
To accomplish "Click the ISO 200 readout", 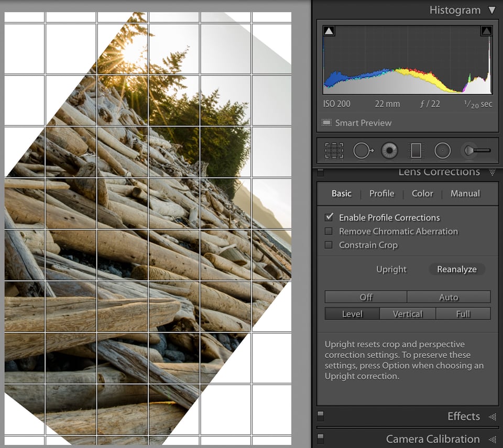I will 336,104.
